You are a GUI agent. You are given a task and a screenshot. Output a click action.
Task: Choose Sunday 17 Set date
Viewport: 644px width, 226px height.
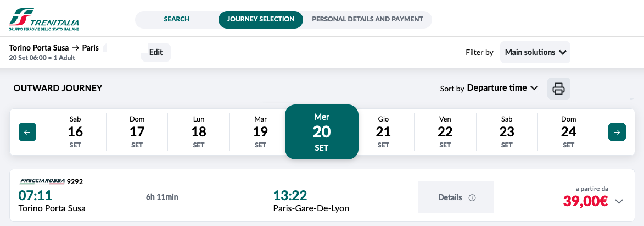coord(137,132)
